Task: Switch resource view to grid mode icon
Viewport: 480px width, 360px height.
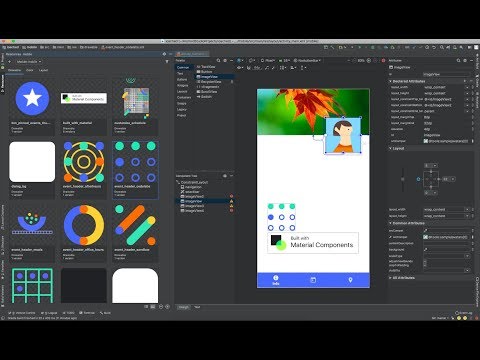Action: pyautogui.click(x=153, y=307)
